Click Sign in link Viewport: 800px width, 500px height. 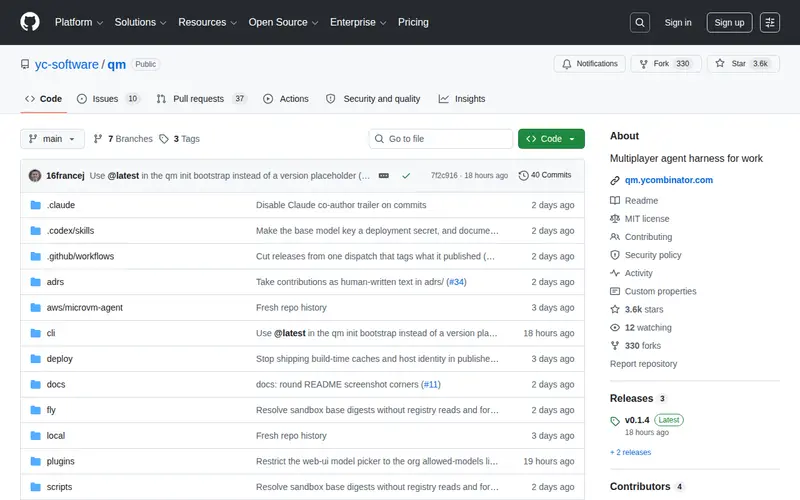coord(678,22)
